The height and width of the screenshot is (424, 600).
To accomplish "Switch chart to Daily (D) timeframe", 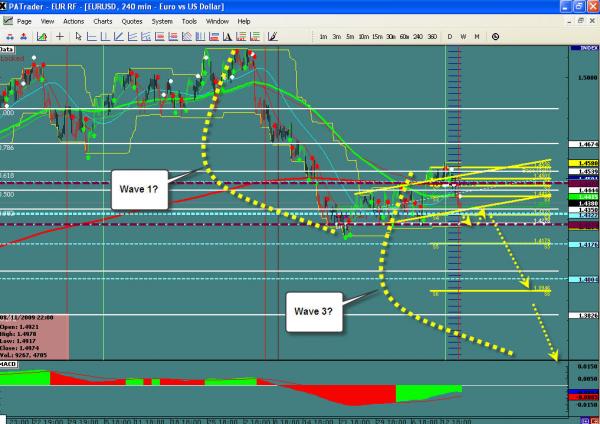I will pyautogui.click(x=450, y=37).
